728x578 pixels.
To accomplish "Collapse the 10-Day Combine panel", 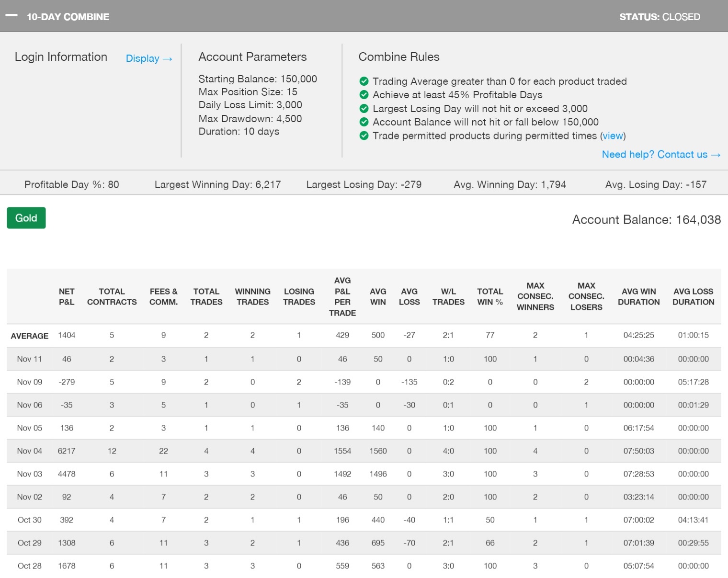I will pyautogui.click(x=11, y=16).
